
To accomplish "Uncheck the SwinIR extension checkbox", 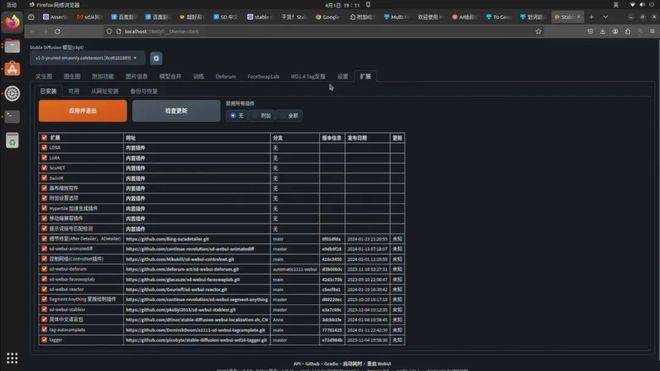I will 44,178.
